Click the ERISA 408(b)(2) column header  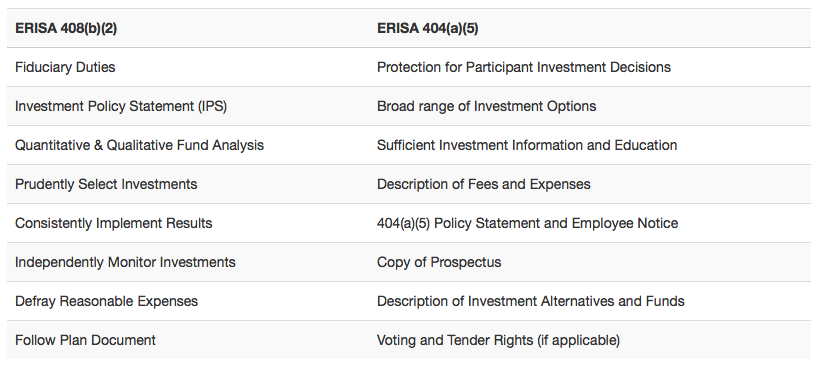(66, 28)
